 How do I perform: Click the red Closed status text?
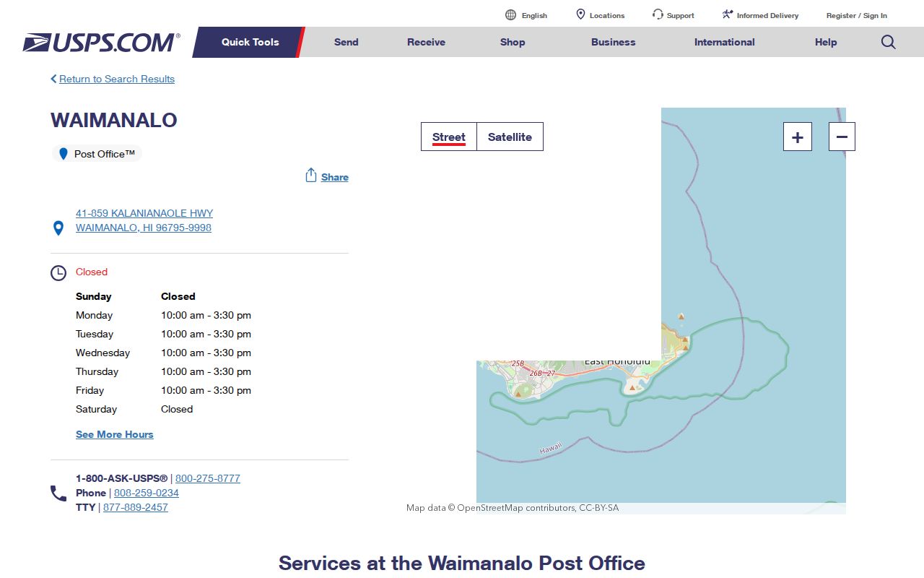tap(92, 272)
